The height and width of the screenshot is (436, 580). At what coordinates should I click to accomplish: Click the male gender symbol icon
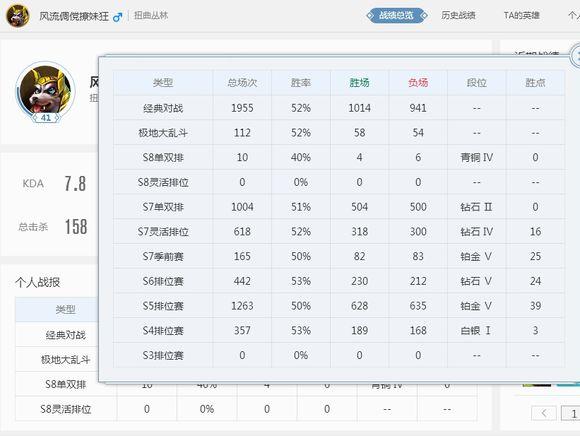tap(118, 17)
